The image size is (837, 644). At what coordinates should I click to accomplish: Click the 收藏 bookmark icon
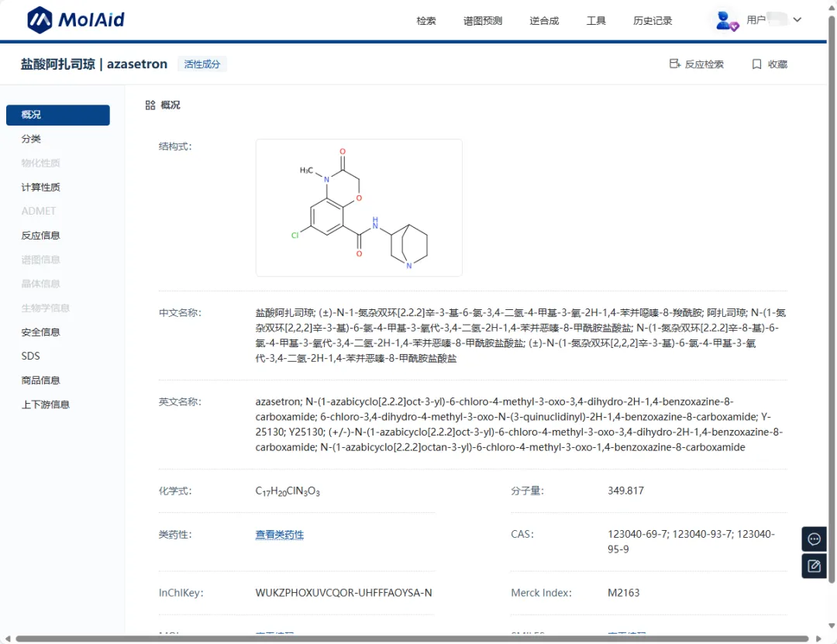click(x=756, y=64)
